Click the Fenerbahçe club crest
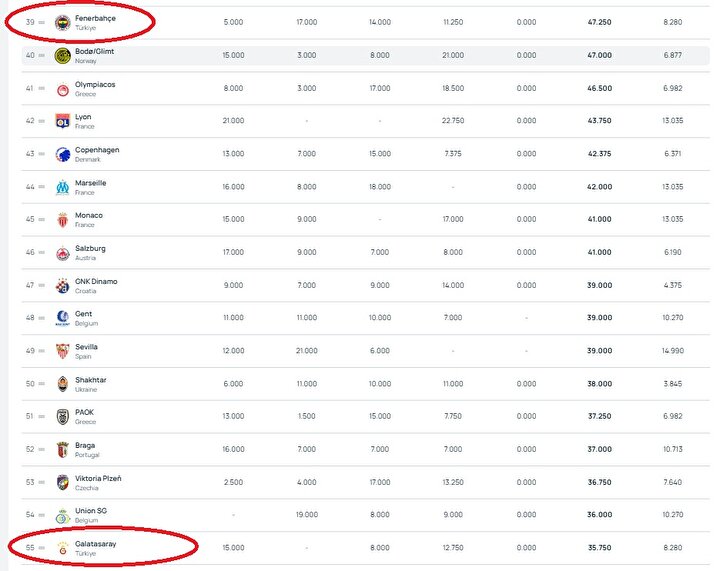Image resolution: width=720 pixels, height=571 pixels. click(62, 22)
